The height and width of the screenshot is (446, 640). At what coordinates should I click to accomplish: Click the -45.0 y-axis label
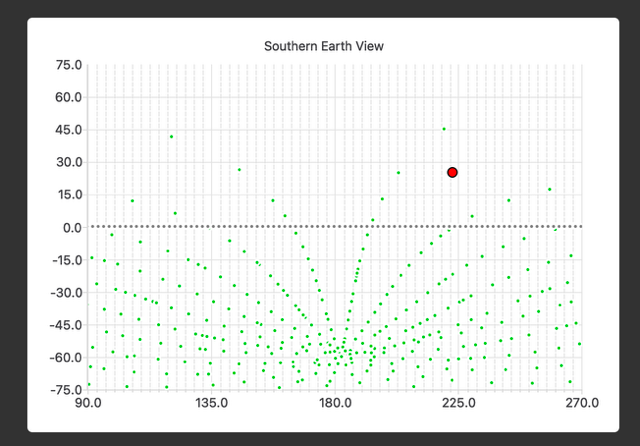click(65, 325)
